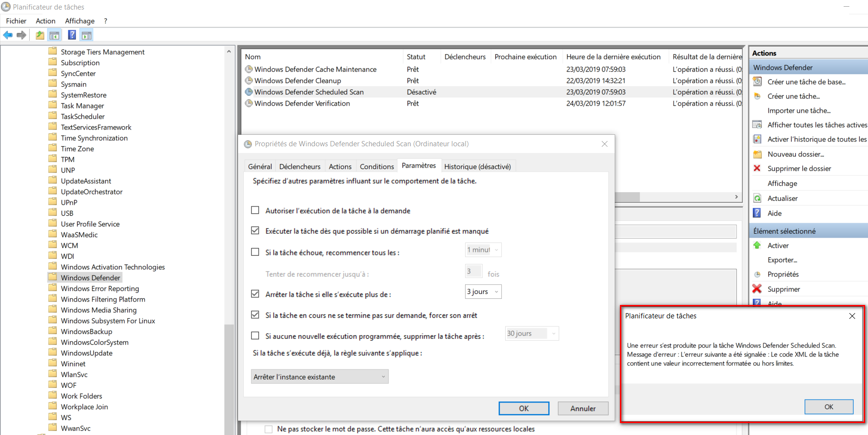Viewport: 868px width, 435px height.
Task: Sort by the Nom column header
Action: 323,57
